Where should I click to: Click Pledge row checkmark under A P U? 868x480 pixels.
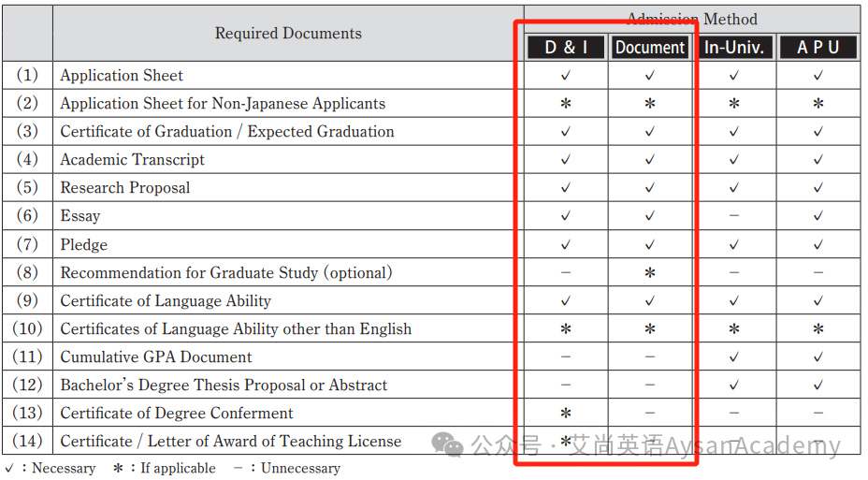[818, 245]
